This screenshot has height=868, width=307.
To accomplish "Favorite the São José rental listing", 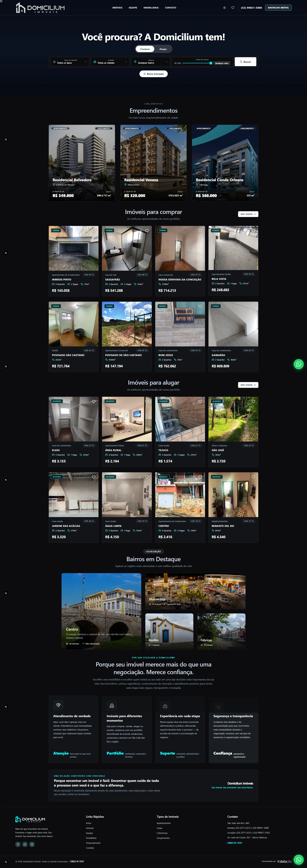I will coord(253,402).
